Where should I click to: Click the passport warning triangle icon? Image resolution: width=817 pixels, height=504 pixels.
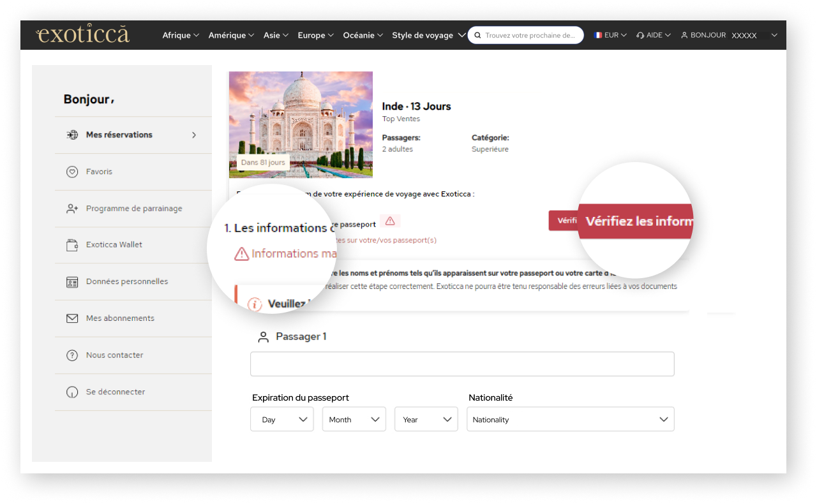coord(390,221)
